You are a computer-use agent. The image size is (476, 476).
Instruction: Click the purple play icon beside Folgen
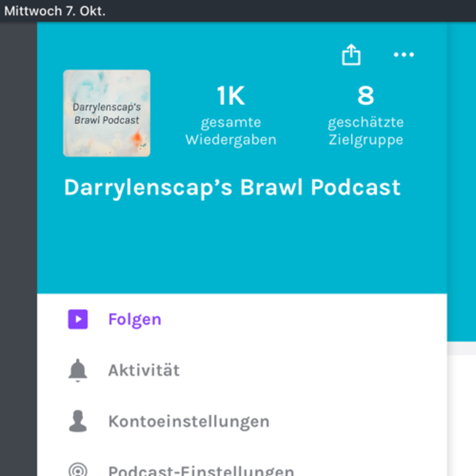coord(78,319)
